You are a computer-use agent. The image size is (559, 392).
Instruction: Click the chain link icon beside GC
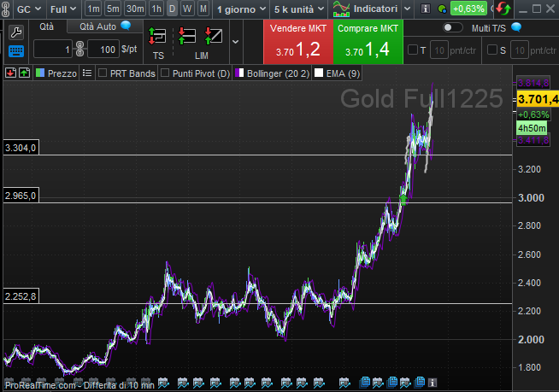click(5, 9)
